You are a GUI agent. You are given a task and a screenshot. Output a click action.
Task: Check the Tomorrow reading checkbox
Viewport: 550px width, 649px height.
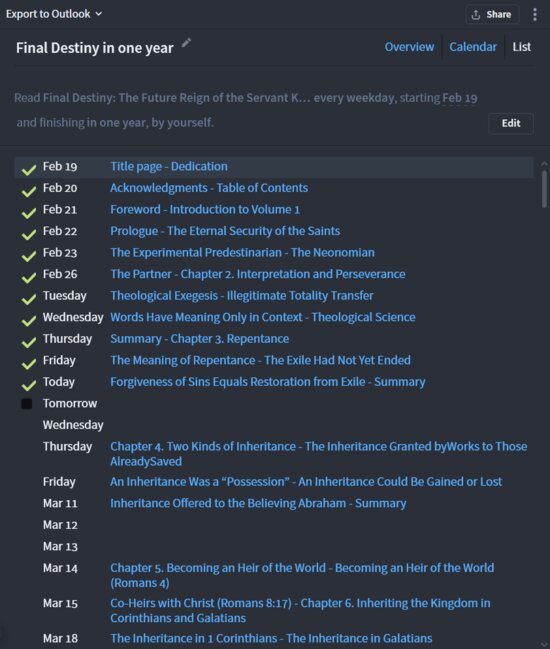pyautogui.click(x=26, y=404)
